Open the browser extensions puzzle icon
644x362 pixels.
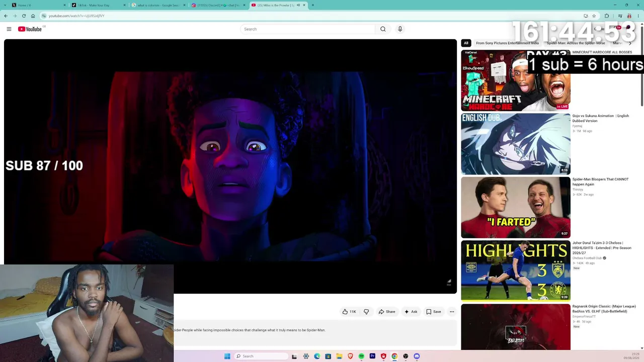point(607,16)
